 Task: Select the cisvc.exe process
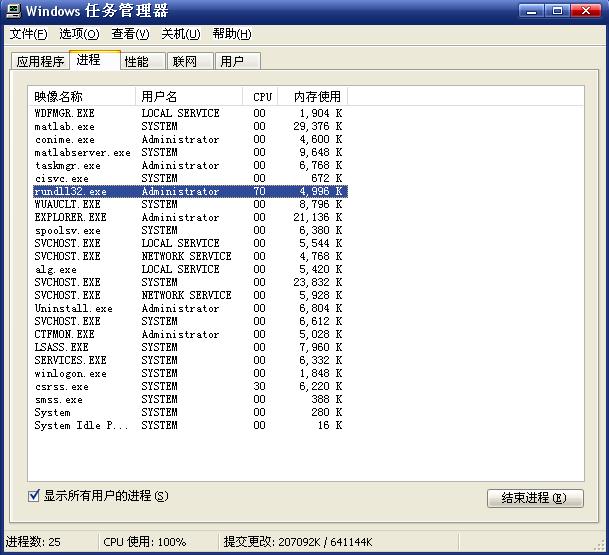pyautogui.click(x=190, y=178)
